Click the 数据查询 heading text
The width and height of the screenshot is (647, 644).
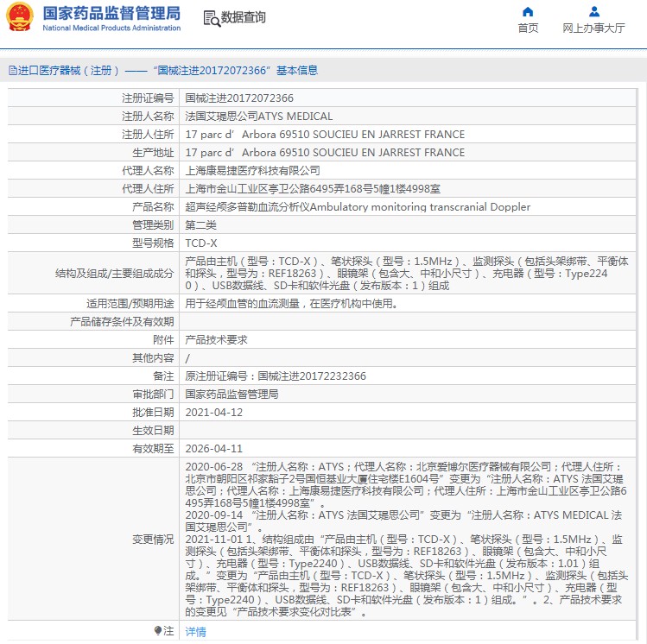[x=244, y=18]
